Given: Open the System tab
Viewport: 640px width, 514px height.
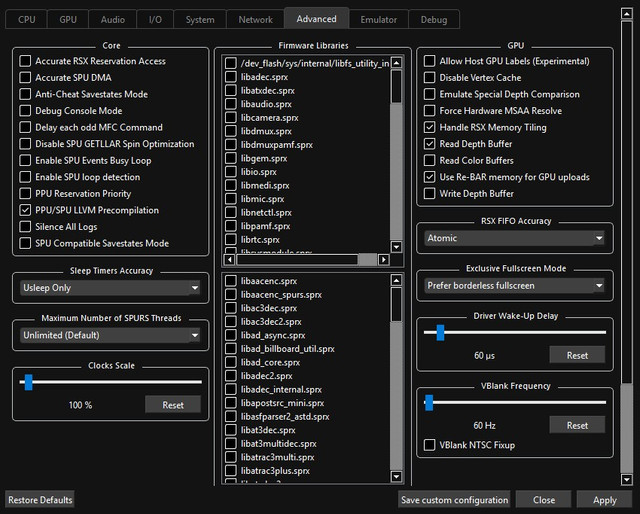Looking at the screenshot, I should tap(200, 19).
